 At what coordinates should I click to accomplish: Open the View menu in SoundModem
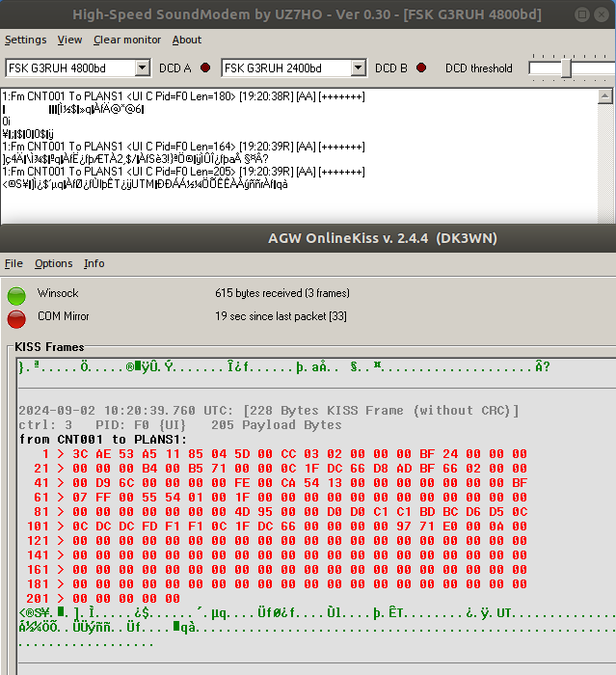(x=69, y=40)
